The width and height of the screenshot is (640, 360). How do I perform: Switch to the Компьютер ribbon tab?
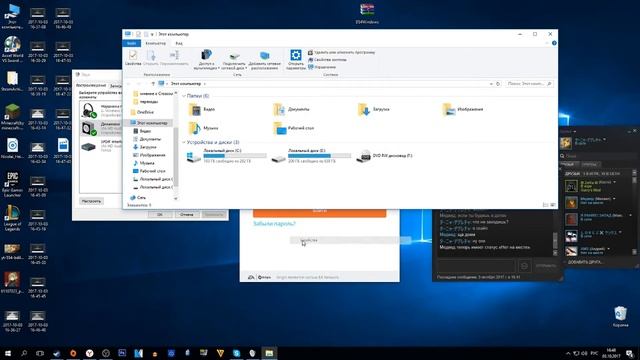[156, 43]
